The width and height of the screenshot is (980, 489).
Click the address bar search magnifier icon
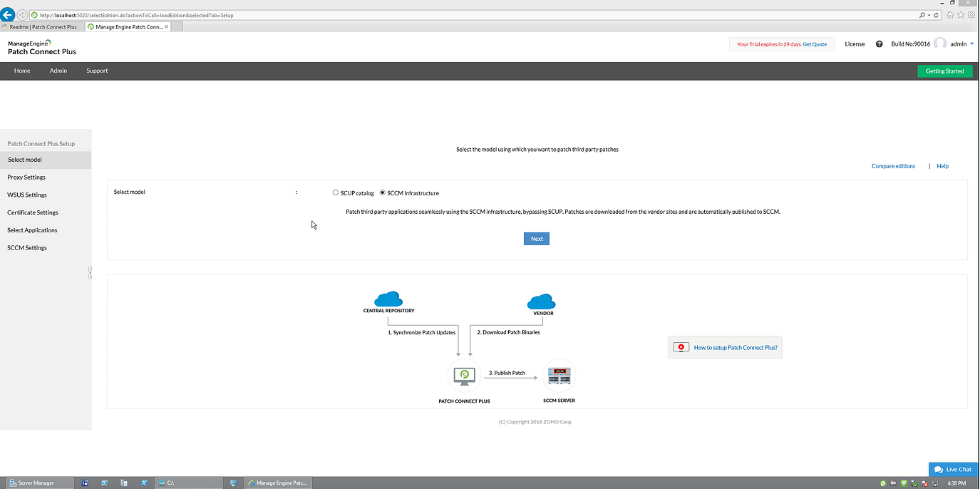(923, 15)
